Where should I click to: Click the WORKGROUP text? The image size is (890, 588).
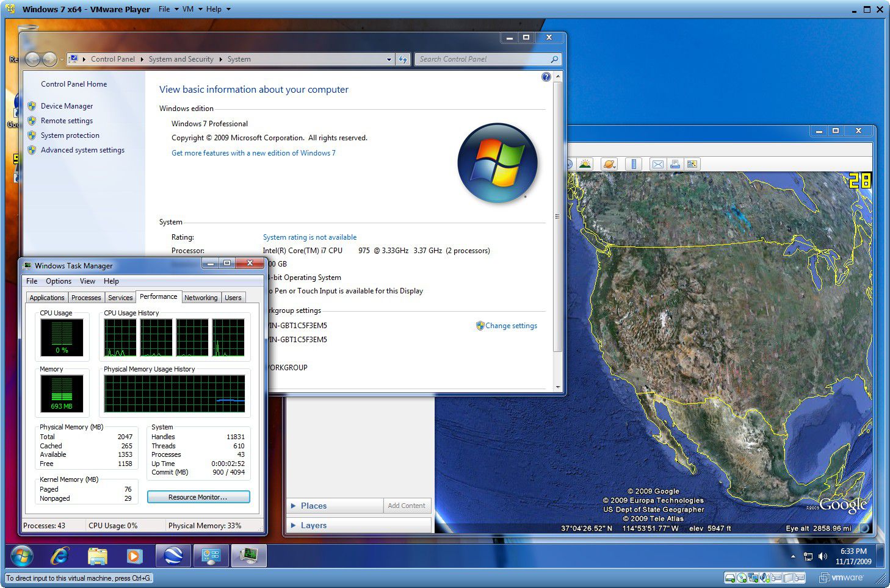coord(288,368)
